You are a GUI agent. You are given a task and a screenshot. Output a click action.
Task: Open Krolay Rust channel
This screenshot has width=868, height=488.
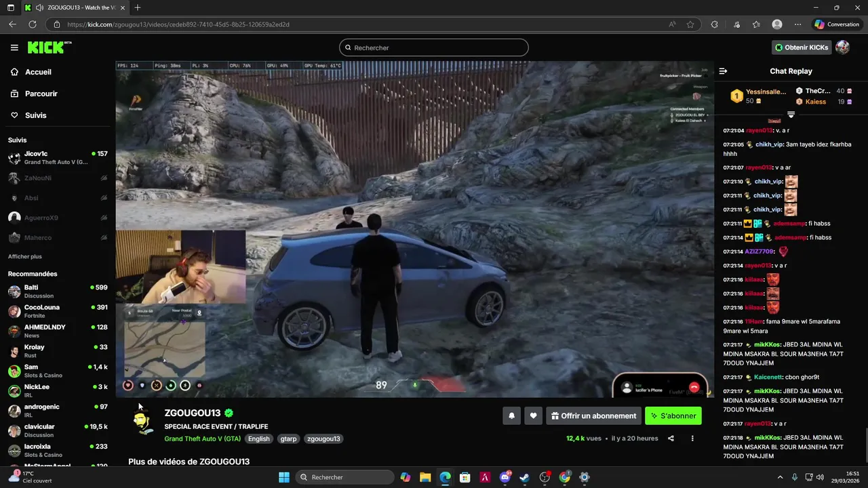point(58,351)
